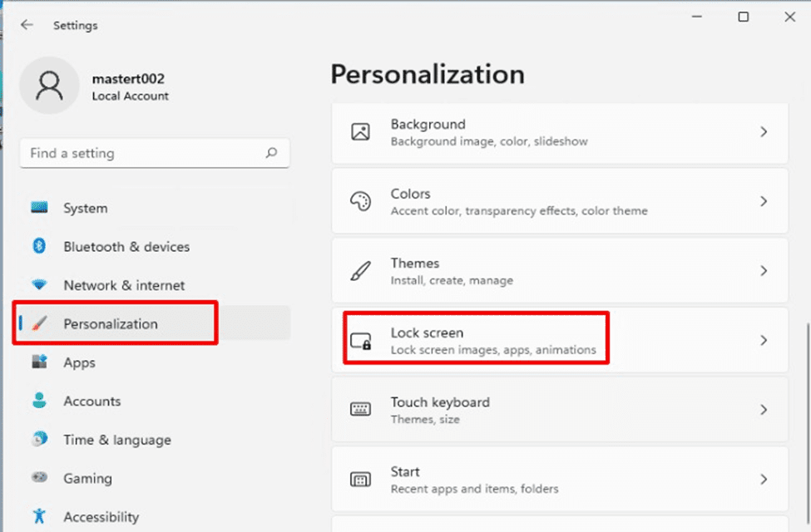Image resolution: width=811 pixels, height=532 pixels.
Task: Click the Lock screen padlock icon
Action: 360,341
